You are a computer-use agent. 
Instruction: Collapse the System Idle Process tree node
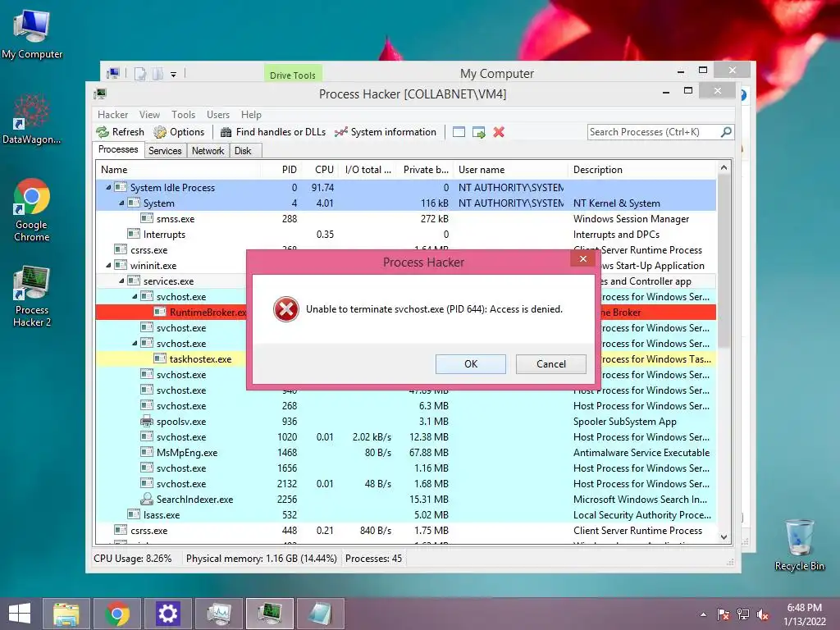click(109, 188)
